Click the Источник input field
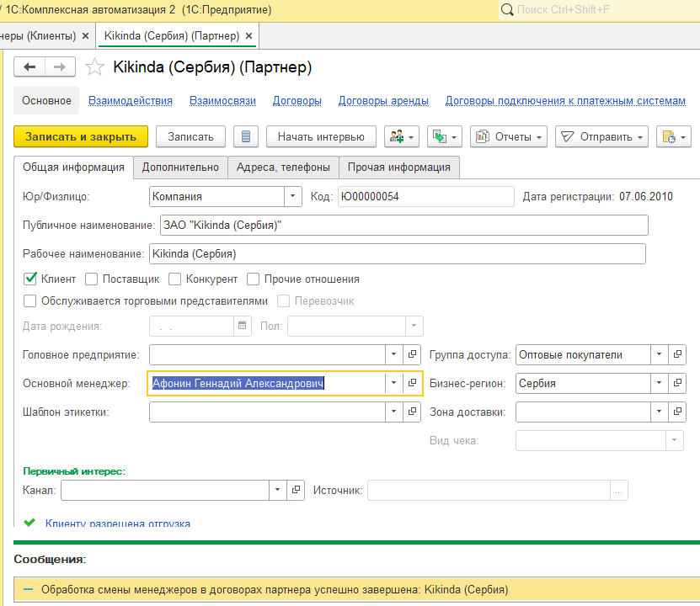 pos(489,490)
